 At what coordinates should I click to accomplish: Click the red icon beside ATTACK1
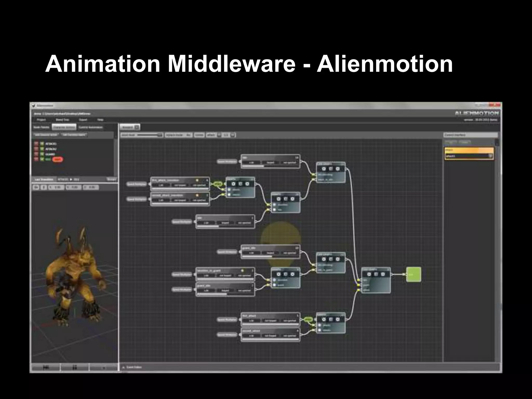coord(36,143)
